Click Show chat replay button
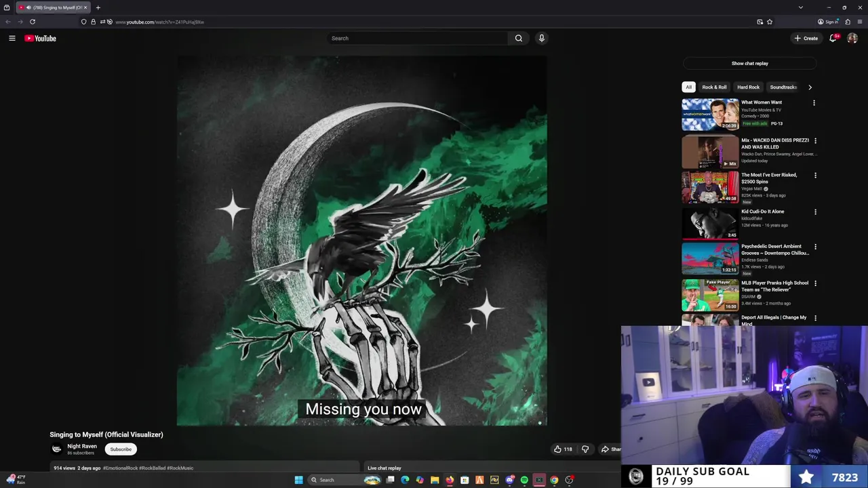The image size is (868, 488). [750, 63]
